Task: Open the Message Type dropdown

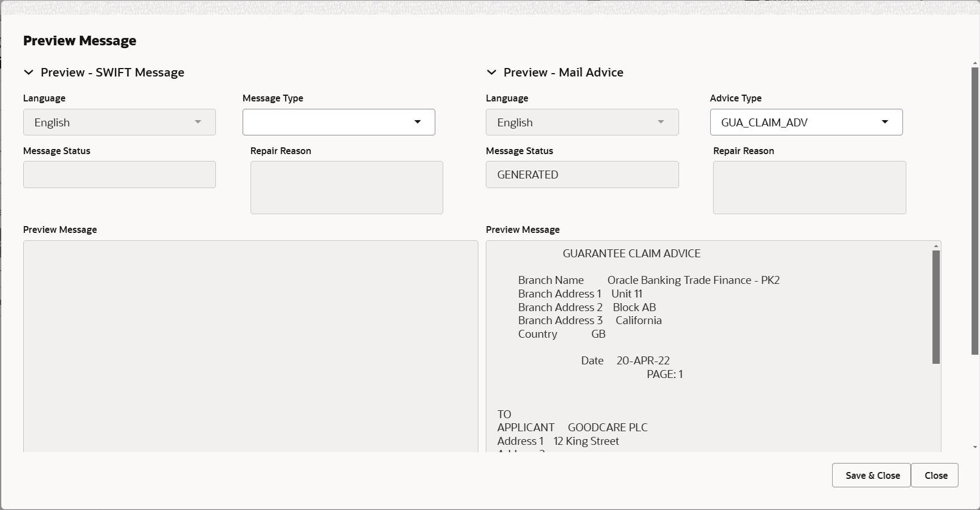Action: tap(418, 122)
